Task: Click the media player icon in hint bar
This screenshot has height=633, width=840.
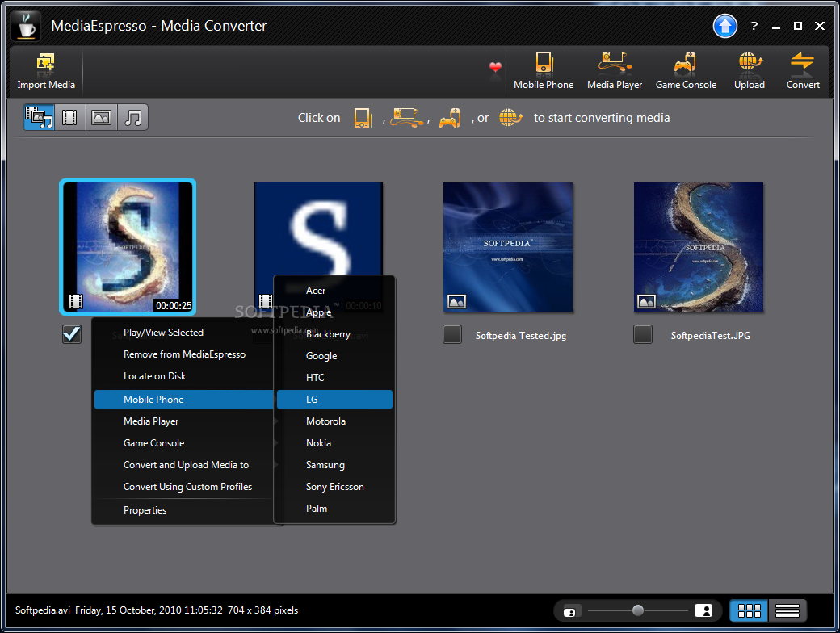Action: (x=407, y=117)
